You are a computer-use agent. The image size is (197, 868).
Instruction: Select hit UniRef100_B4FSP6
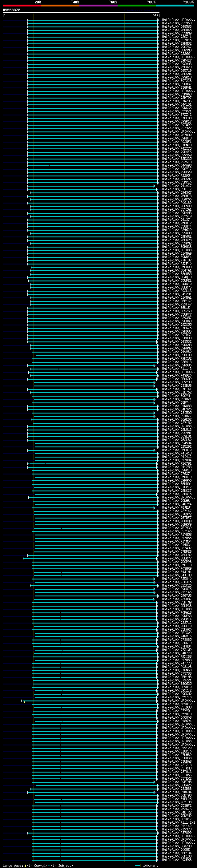click(177, 409)
